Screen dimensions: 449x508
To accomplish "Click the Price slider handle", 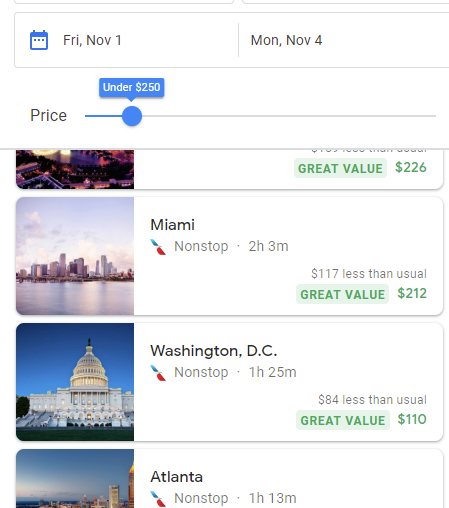I will click(132, 116).
